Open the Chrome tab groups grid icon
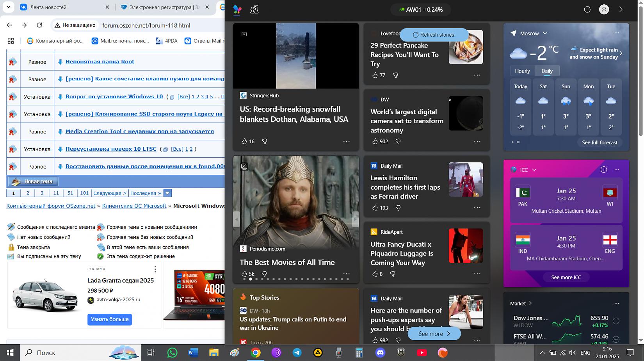644x361 pixels. (x=11, y=41)
